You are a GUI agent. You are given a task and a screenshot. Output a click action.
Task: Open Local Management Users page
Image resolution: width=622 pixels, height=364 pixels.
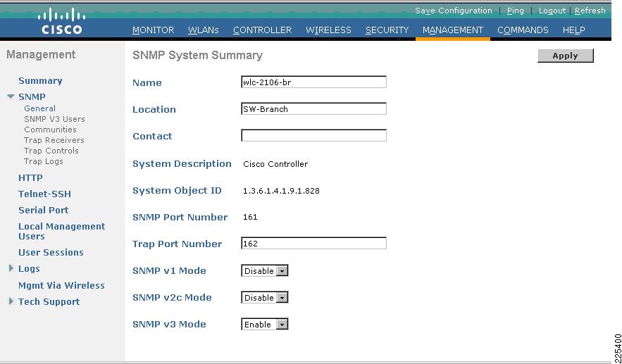click(x=61, y=231)
